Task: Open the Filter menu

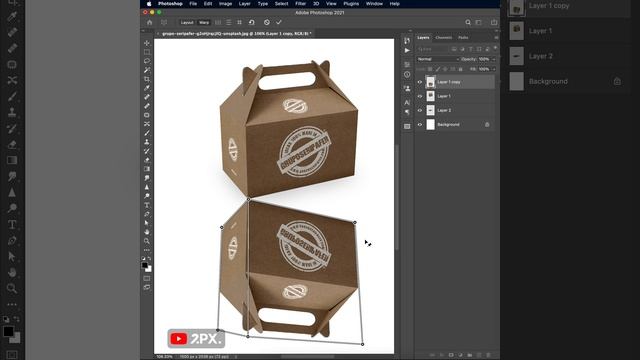Action: coord(300,4)
